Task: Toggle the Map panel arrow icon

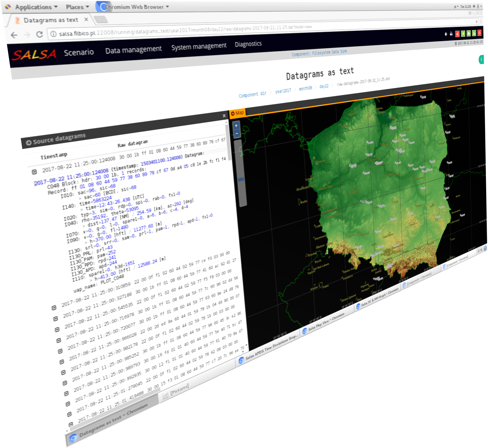Action: [232, 113]
